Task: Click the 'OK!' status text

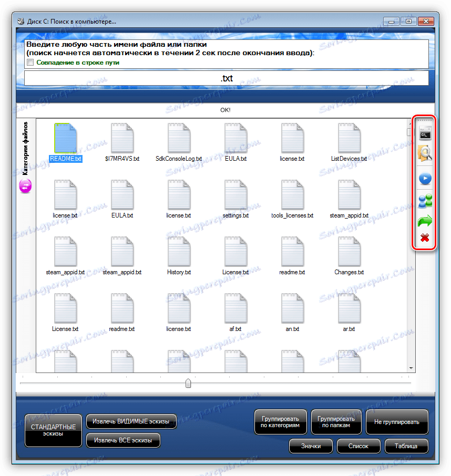Action: (225, 110)
